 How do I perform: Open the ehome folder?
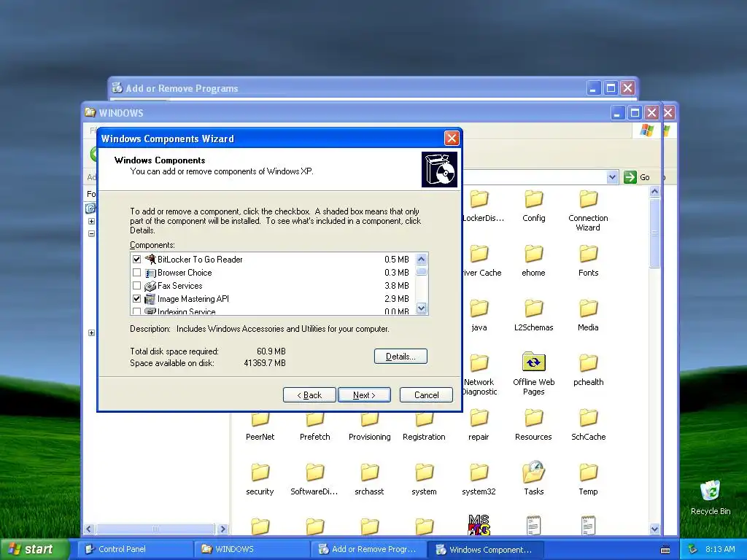(x=533, y=254)
